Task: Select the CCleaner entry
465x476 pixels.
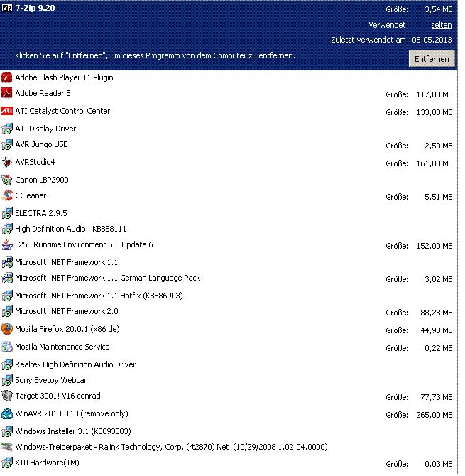Action: (x=31, y=195)
